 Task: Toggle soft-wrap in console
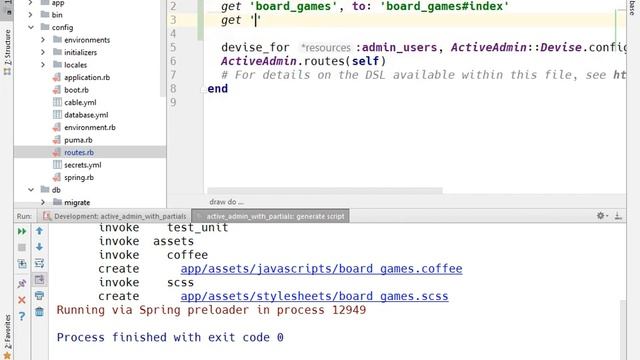point(39,263)
